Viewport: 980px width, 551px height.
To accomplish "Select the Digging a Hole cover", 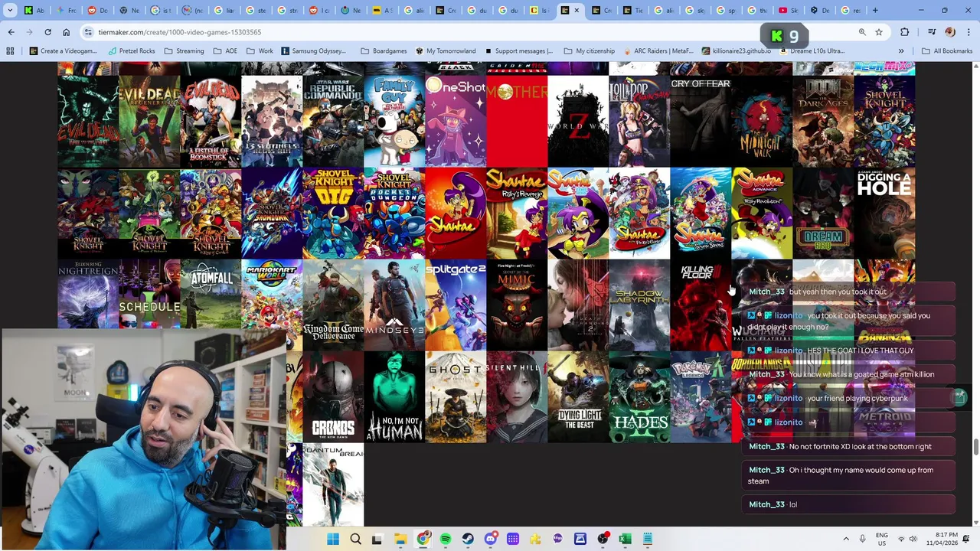I will [x=884, y=213].
